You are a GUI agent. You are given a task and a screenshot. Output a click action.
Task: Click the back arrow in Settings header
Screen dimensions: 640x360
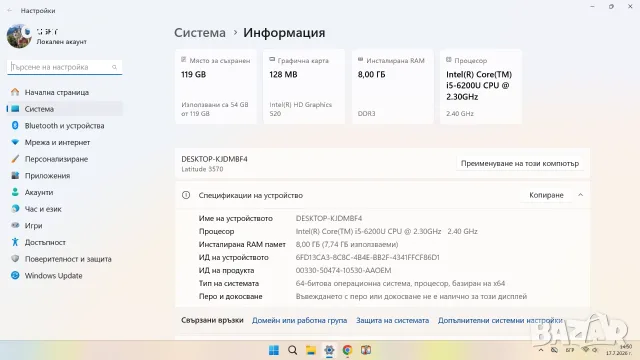point(10,11)
